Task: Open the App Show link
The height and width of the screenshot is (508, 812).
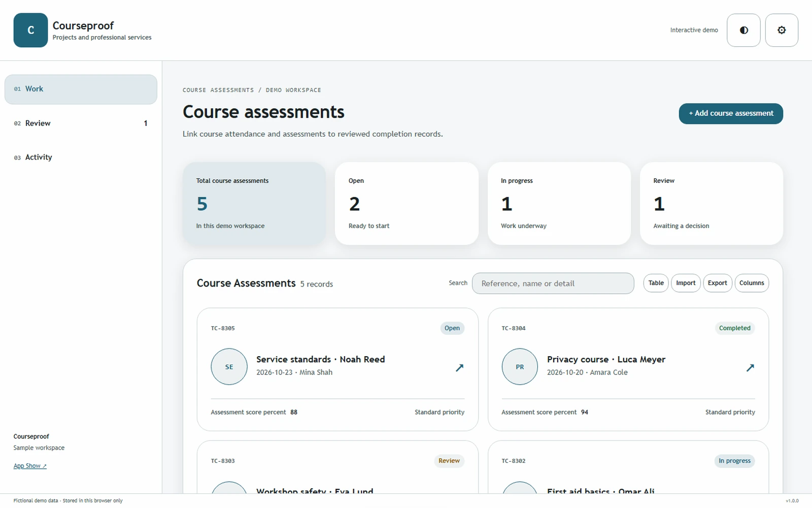Action: pyautogui.click(x=30, y=466)
